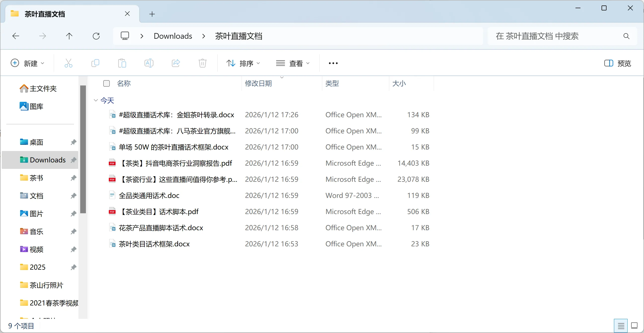This screenshot has width=644, height=333.
Task: Click the Cut scissors icon
Action: point(68,63)
